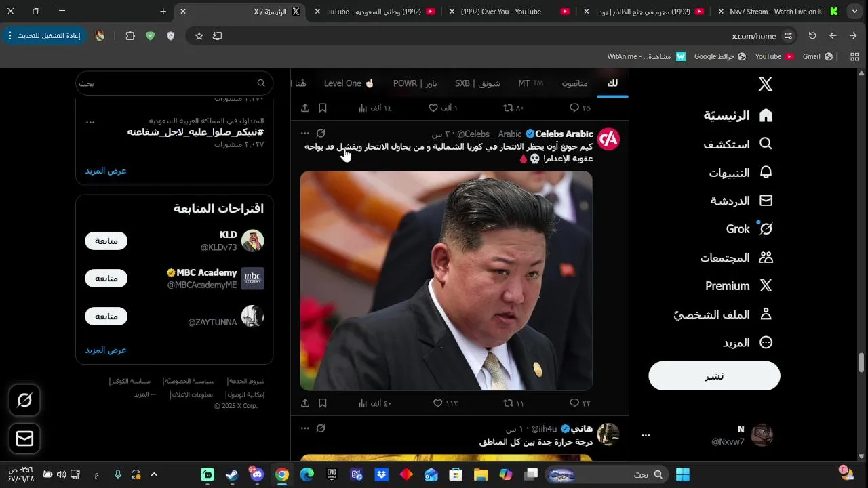Image resolution: width=868 pixels, height=488 pixels.
Task: Open account menu dots beside Nxvw7
Action: pos(646,436)
